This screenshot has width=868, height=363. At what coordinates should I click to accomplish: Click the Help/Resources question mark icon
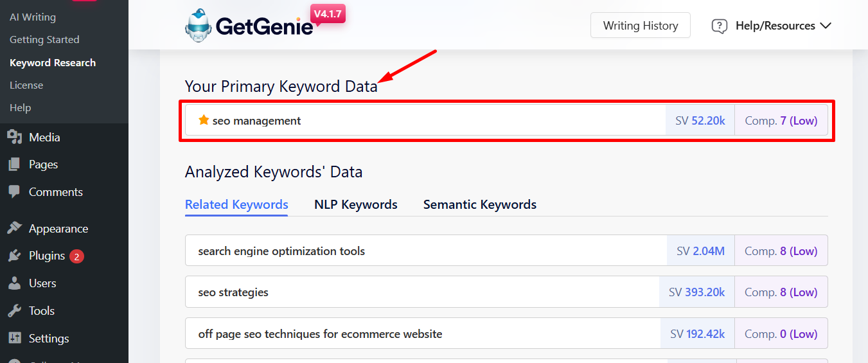(720, 26)
